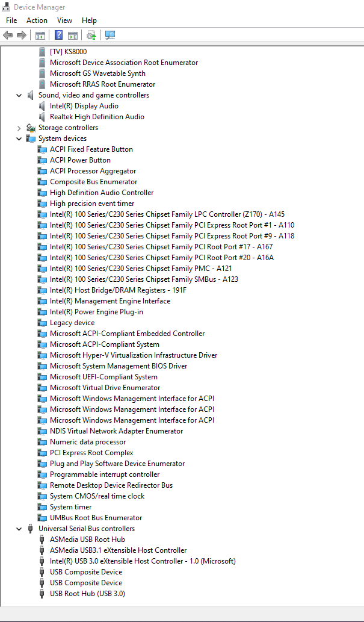364x622 pixels.
Task: Select ACPI Fixed Feature Button
Action: (91, 149)
